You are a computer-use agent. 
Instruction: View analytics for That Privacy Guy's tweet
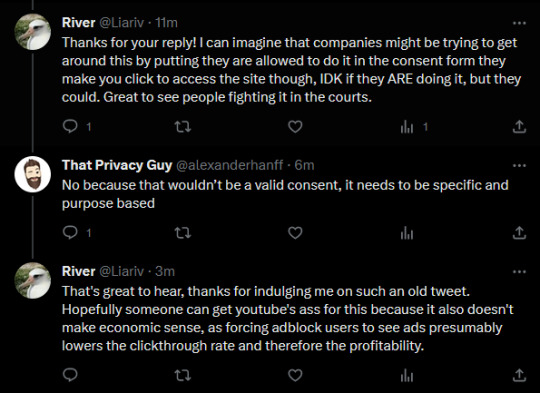click(407, 233)
